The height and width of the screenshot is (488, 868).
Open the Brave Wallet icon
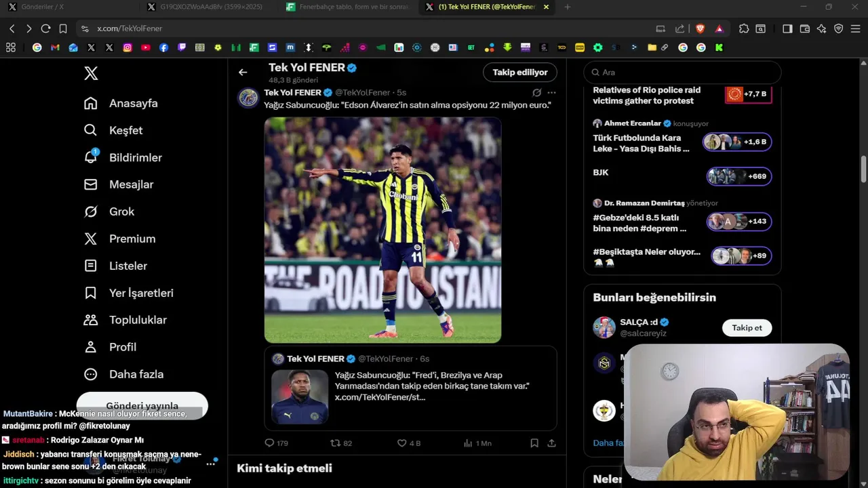805,28
